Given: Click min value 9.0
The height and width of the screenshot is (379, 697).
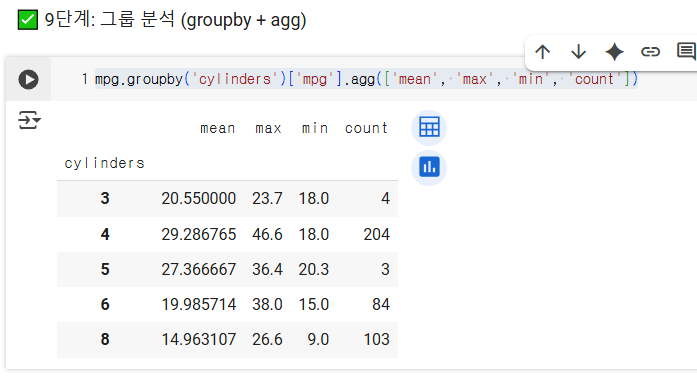Looking at the screenshot, I should (318, 339).
